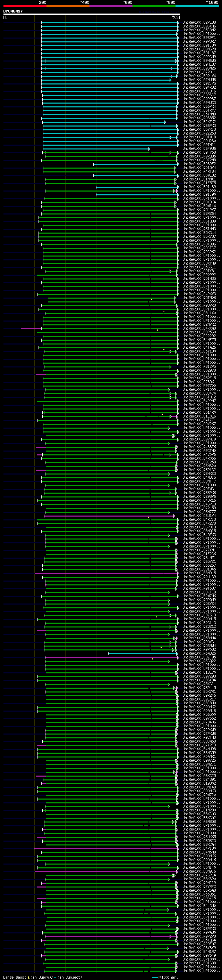The width and height of the screenshot is (222, 980).
Task: Click hit label UniRef100_Q566L1
Action: click(x=199, y=267)
